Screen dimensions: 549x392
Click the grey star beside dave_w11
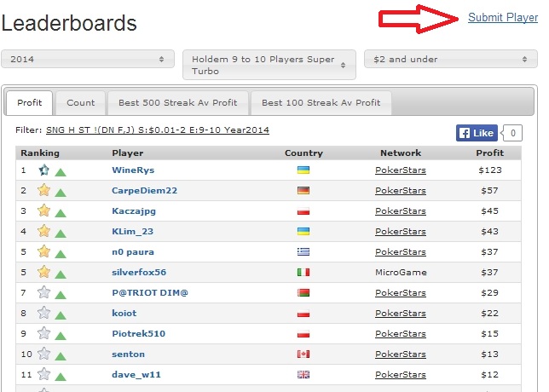point(43,374)
